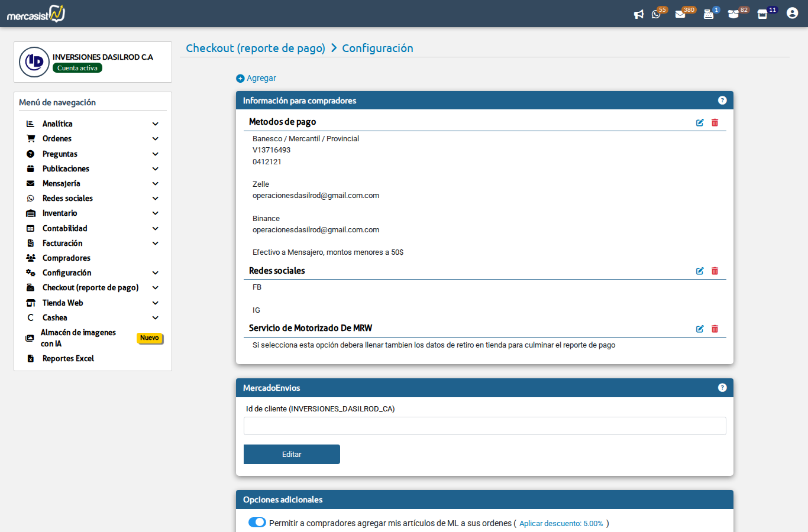
Task: Edit the Metodos de pago section
Action: [x=700, y=123]
